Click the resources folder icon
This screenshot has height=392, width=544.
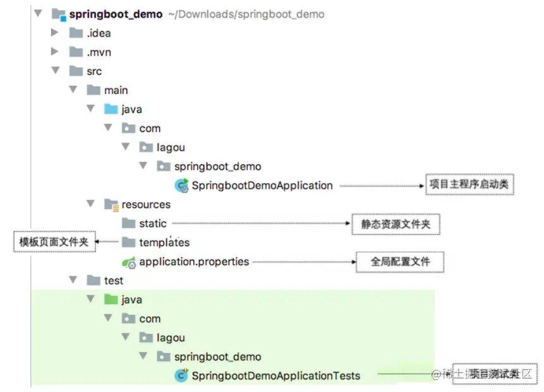pyautogui.click(x=112, y=205)
